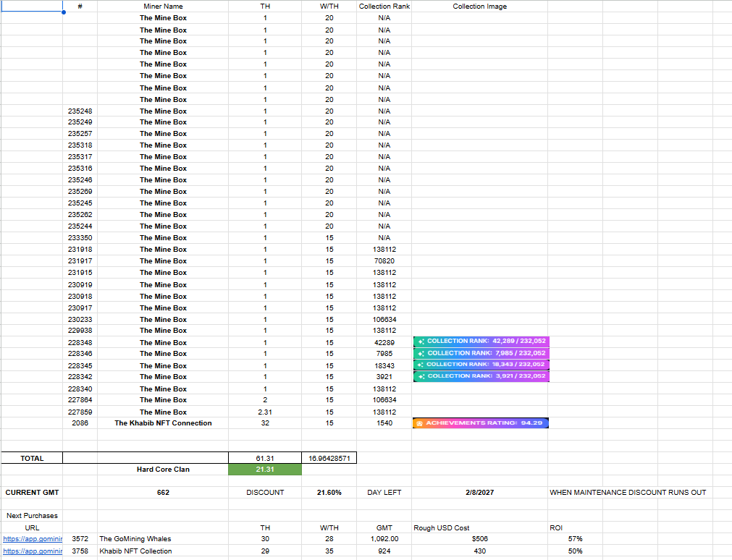Select the CURRENT GMT value 662
This screenshot has height=560, width=732.
pos(163,493)
